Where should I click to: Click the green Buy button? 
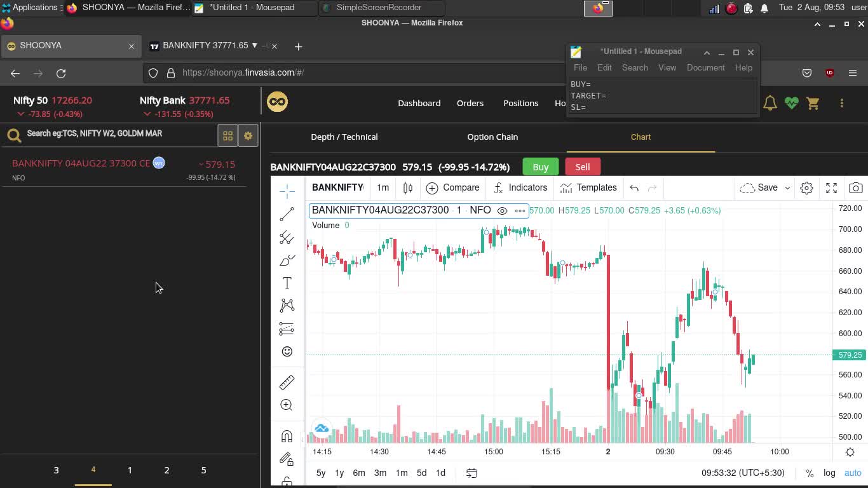(540, 167)
